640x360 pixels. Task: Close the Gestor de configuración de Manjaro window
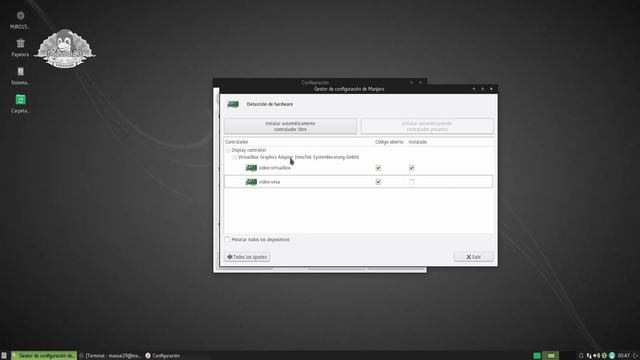pos(491,89)
